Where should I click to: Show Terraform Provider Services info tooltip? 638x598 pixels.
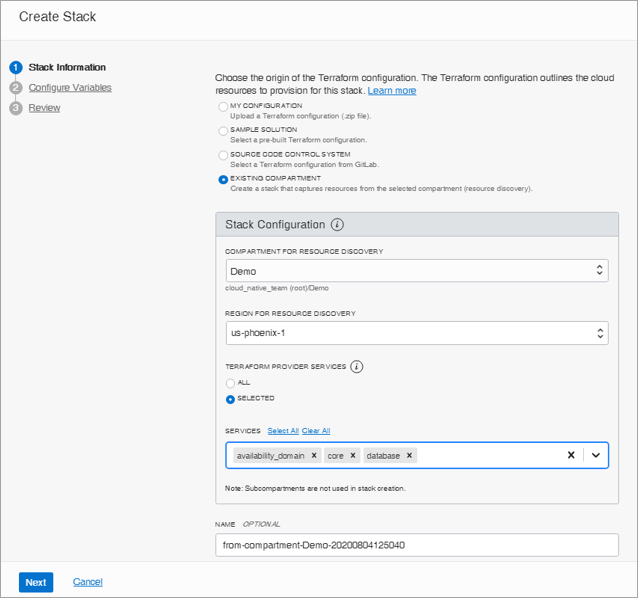(x=356, y=367)
